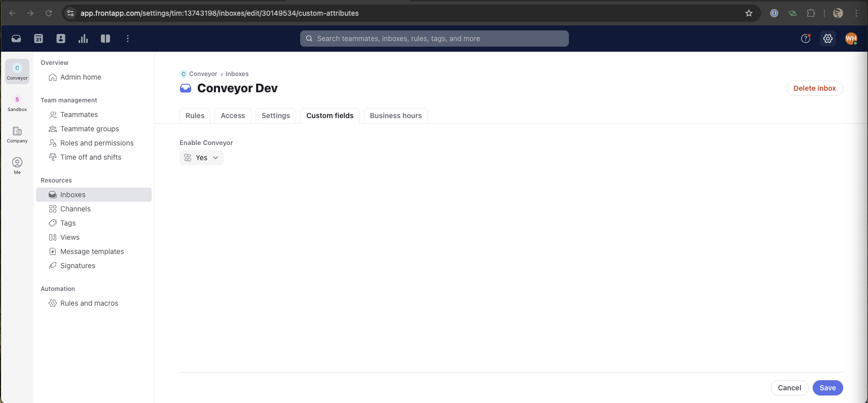Open the Company settings icon
868x403 pixels.
17,134
